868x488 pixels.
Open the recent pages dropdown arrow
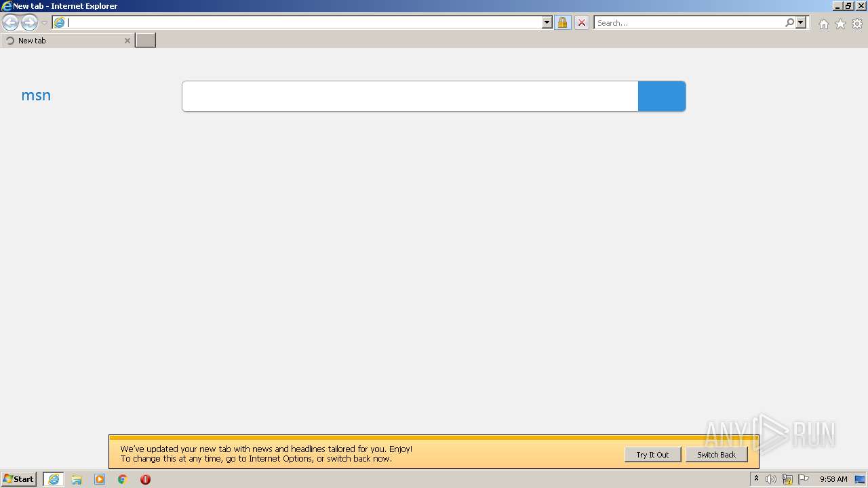tap(44, 23)
